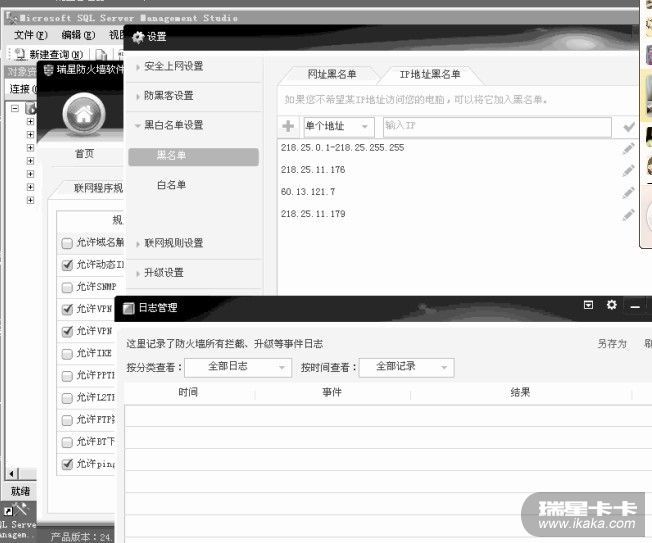Enable the 允许FTP checkbox
Viewport: 652px width, 543px height.
click(x=67, y=420)
